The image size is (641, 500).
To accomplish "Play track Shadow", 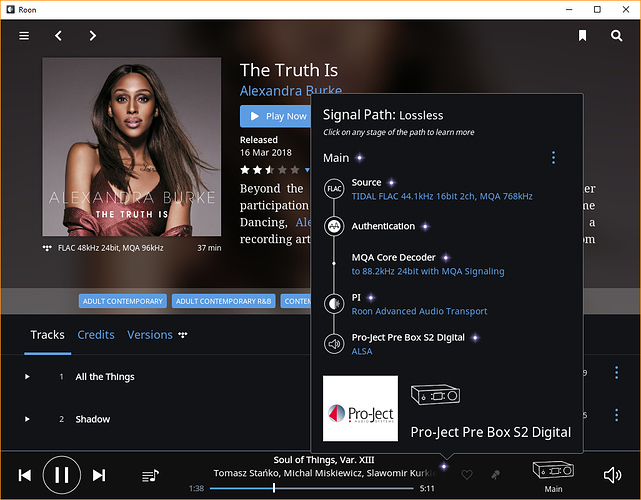I will pyautogui.click(x=27, y=419).
